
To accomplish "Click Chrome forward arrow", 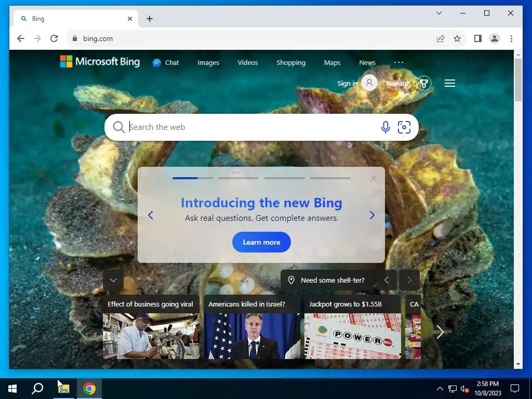I will (x=37, y=38).
